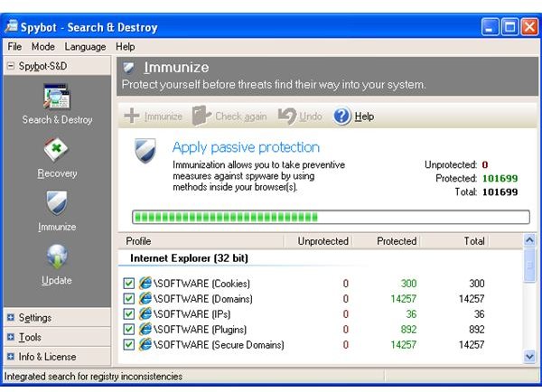The image size is (542, 392).
Task: Click Internet Explorer icon on Domains row
Action: (x=145, y=298)
